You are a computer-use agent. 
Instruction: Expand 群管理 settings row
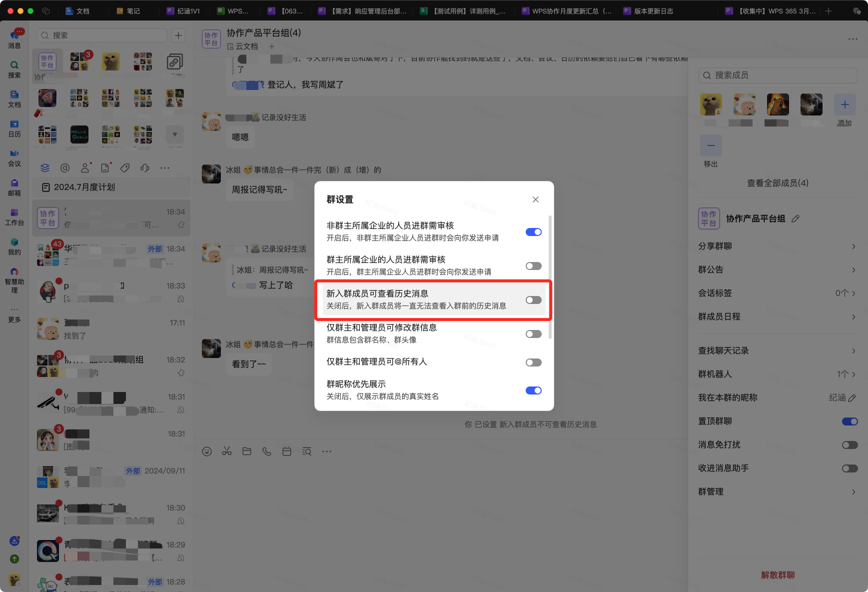pos(777,491)
